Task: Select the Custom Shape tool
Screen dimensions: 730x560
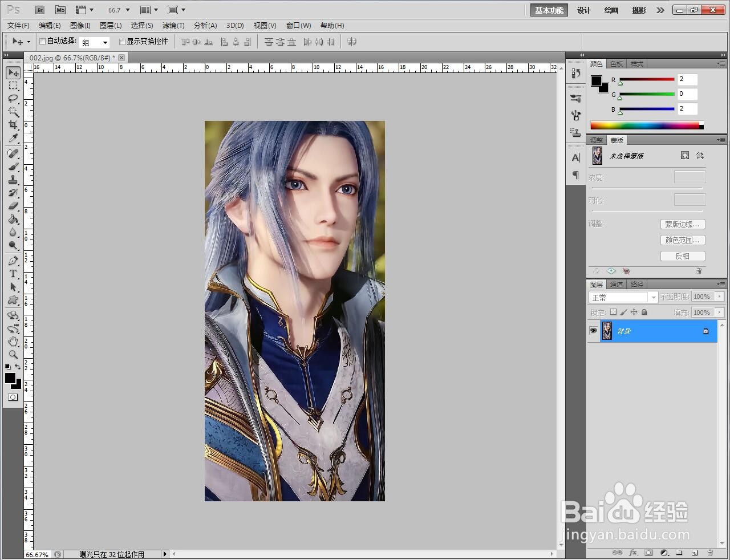Action: tap(13, 300)
